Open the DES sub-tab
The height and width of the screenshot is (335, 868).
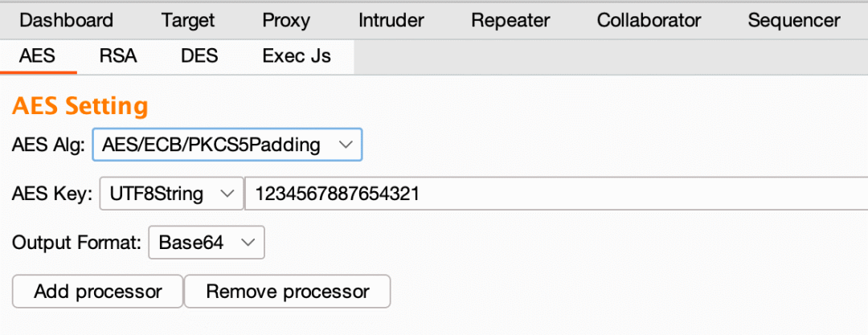point(199,56)
